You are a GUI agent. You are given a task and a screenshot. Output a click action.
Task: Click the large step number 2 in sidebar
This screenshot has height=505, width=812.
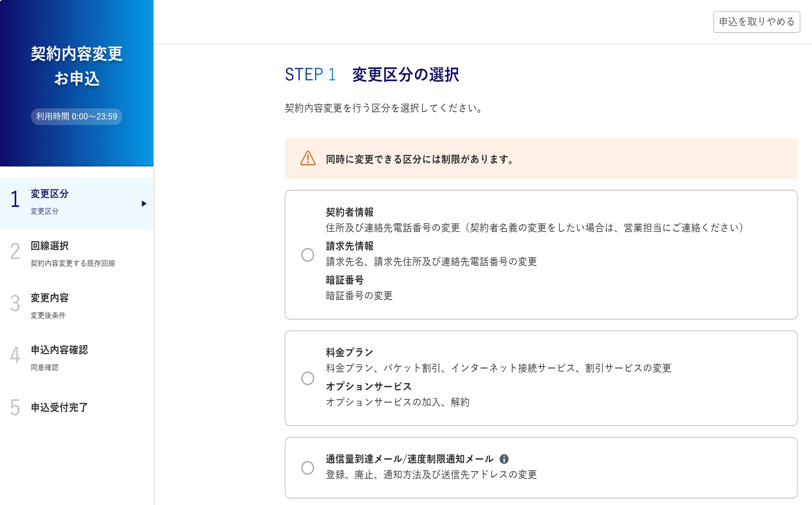(15, 251)
